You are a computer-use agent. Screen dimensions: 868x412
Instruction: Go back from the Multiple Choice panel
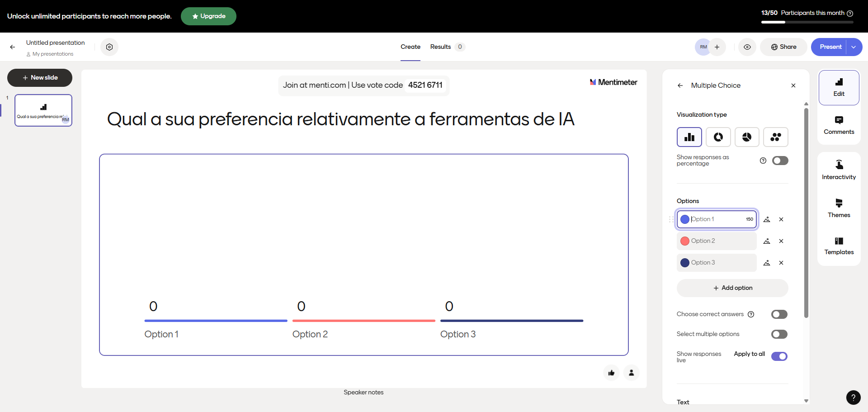680,85
